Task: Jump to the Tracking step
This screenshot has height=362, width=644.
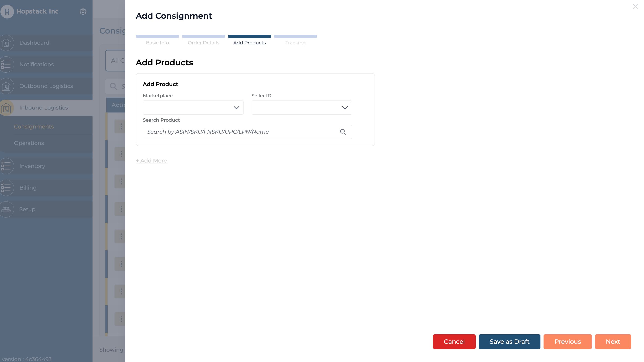Action: click(x=295, y=40)
